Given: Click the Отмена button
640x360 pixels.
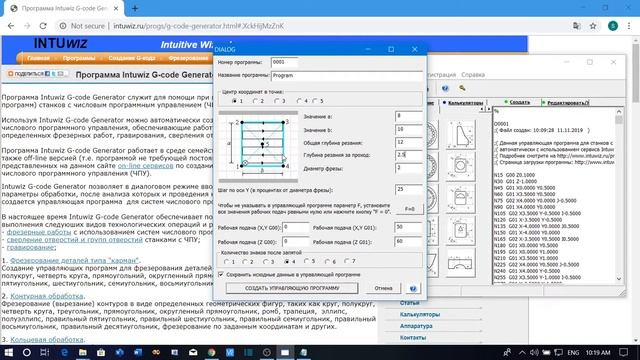Looking at the screenshot, I should (x=383, y=288).
